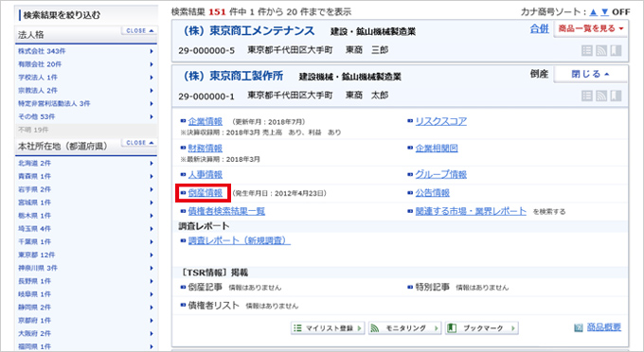Sort kana trade names ascending with up arrow
644x352 pixels.
click(593, 12)
